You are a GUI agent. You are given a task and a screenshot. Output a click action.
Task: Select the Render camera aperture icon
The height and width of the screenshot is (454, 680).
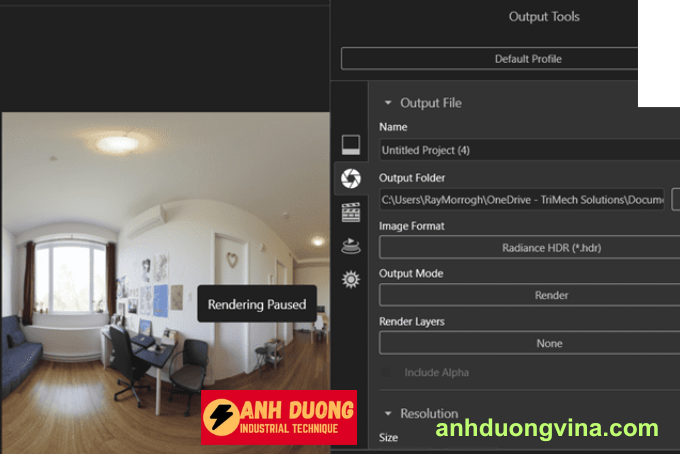click(x=350, y=178)
